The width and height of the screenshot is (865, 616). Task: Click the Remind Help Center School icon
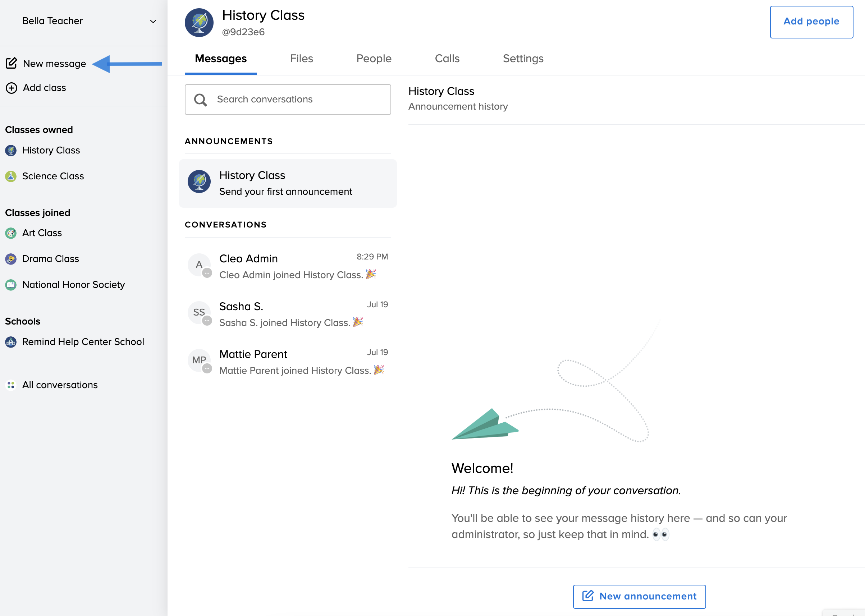[x=11, y=342]
